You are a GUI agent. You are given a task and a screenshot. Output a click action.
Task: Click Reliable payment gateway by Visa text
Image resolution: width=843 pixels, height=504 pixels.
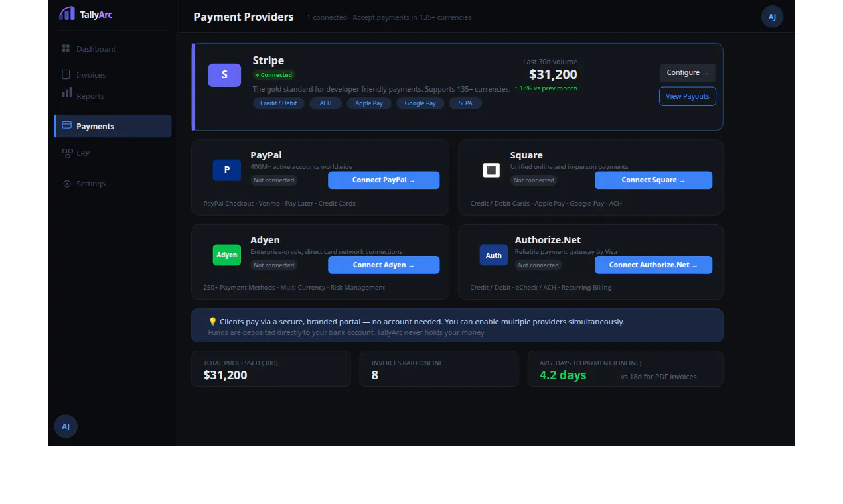(566, 252)
